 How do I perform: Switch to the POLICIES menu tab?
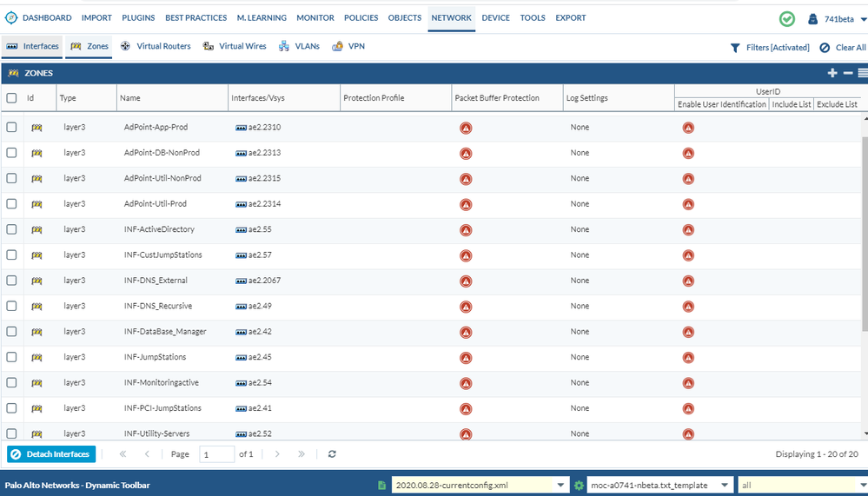361,17
